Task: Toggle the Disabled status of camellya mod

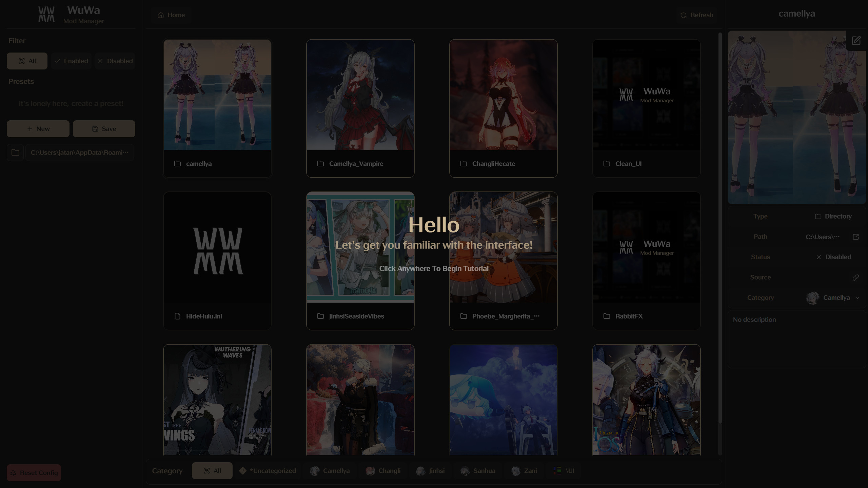Action: tap(834, 257)
